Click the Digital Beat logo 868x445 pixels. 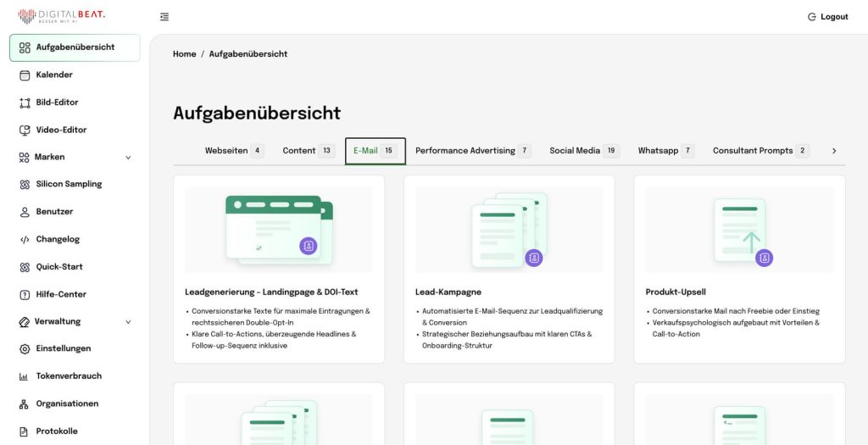click(62, 16)
